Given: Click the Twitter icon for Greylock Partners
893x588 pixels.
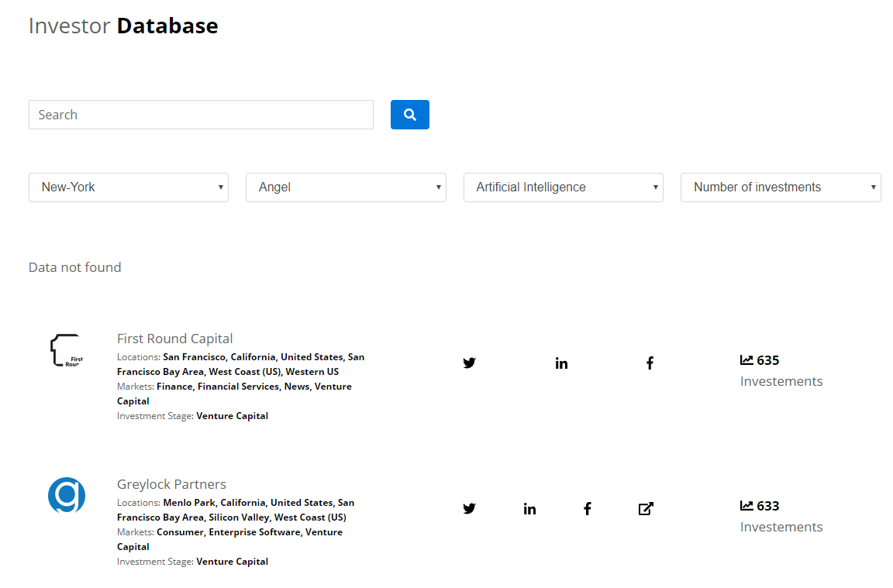Looking at the screenshot, I should pos(469,508).
